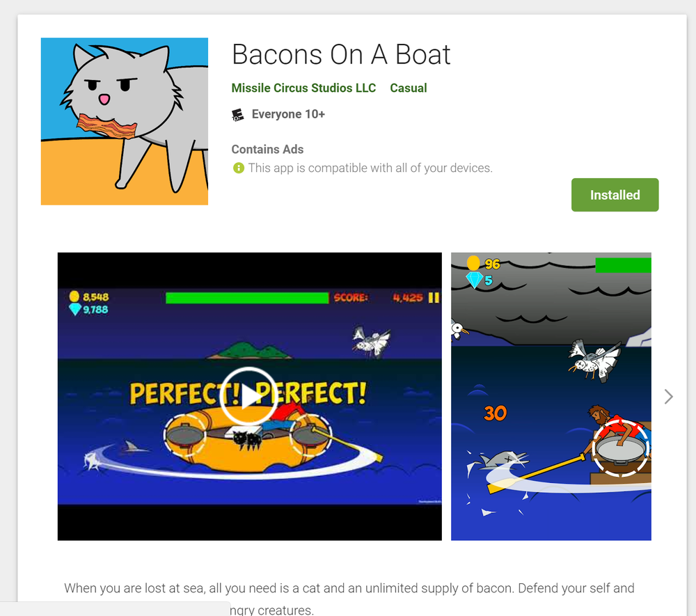Screen dimensions: 696x616
Task: Open the stormy sea gameplay screenshot
Action: click(551, 396)
